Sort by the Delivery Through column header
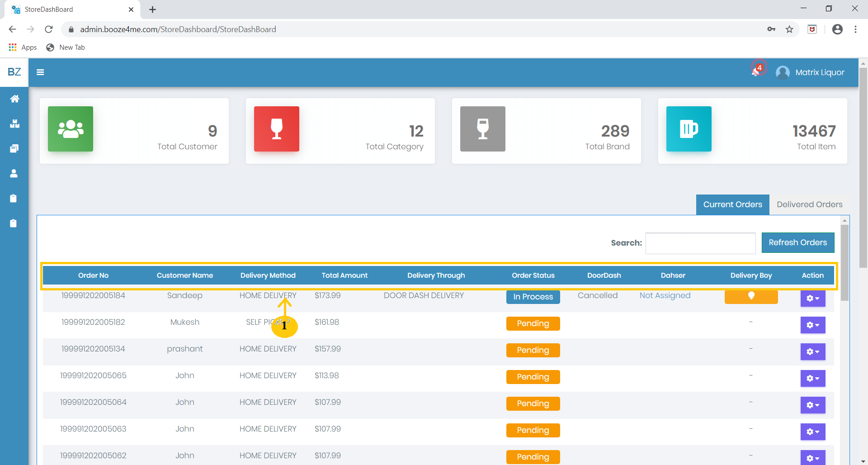The image size is (868, 465). [436, 275]
